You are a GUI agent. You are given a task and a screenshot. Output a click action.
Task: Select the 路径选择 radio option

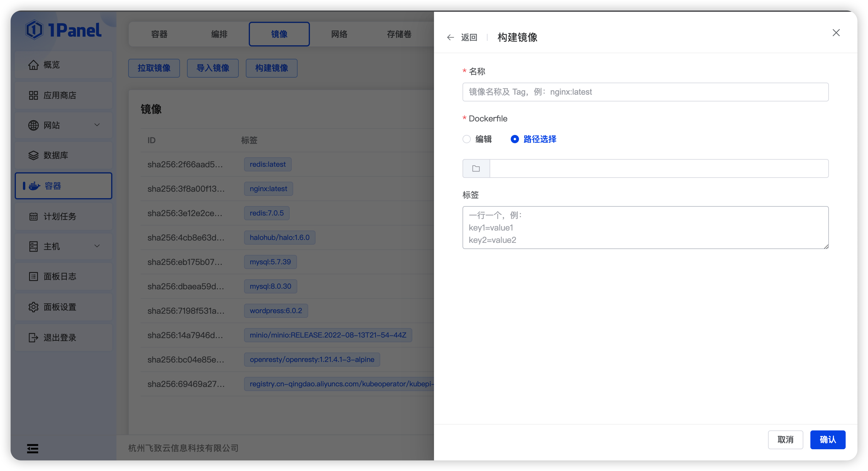point(515,139)
